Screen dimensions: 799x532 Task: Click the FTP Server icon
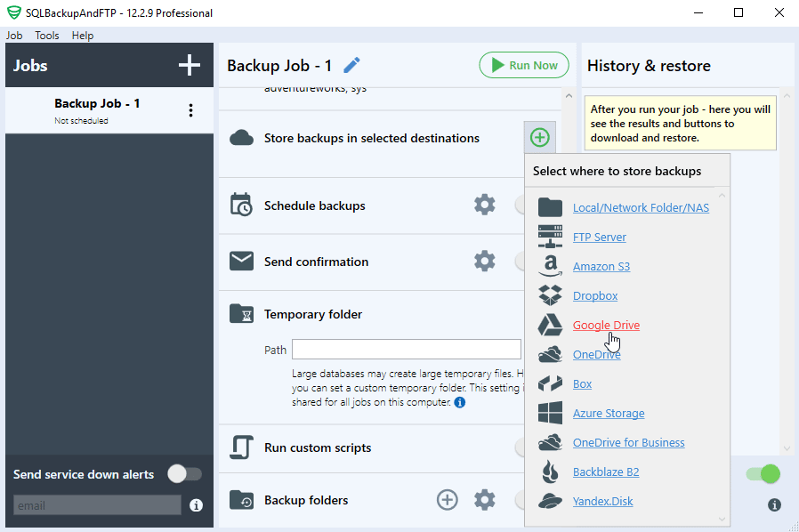550,237
